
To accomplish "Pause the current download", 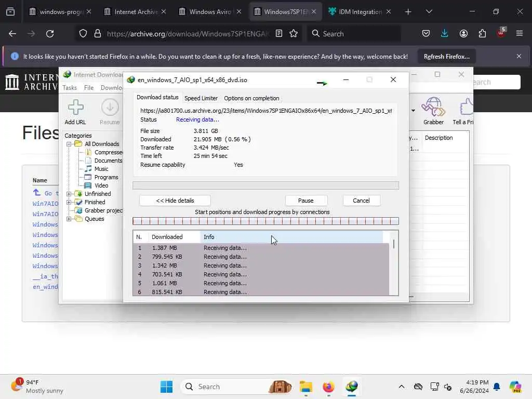I will pos(305,201).
